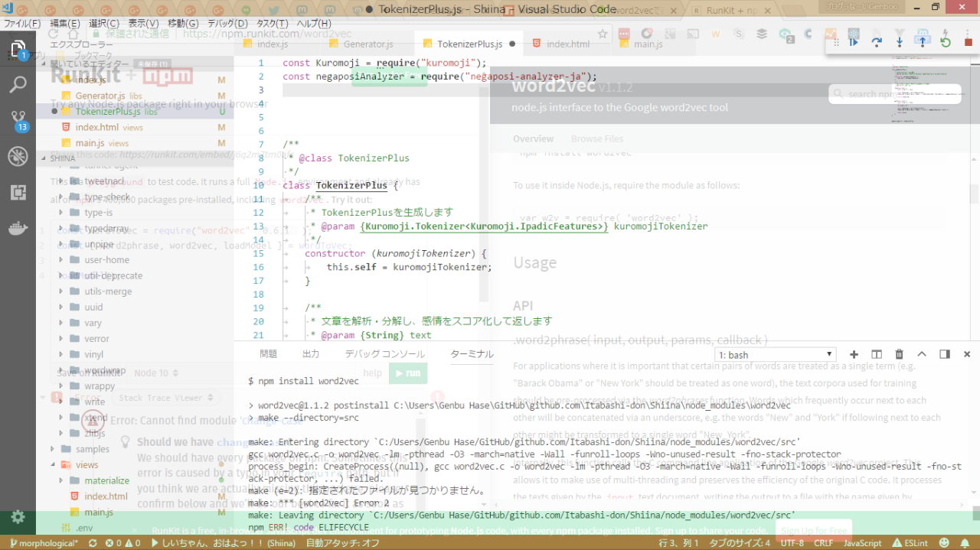The height and width of the screenshot is (550, 980).
Task: Stop debugging with the red square
Action: pos(968,43)
